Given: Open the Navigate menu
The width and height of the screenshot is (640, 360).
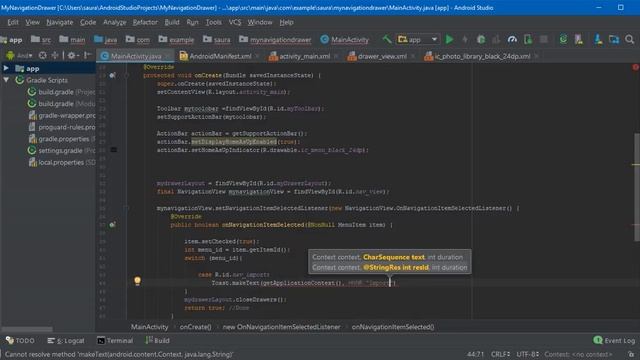Looking at the screenshot, I should pyautogui.click(x=60, y=22).
